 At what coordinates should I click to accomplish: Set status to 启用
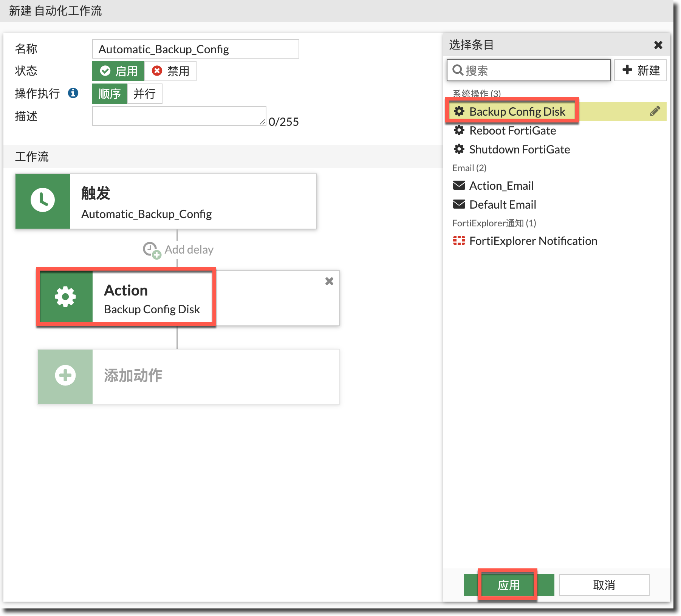click(x=118, y=71)
